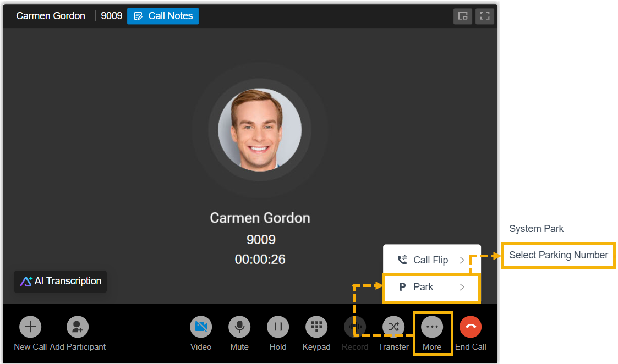Start AI Transcription

(61, 281)
